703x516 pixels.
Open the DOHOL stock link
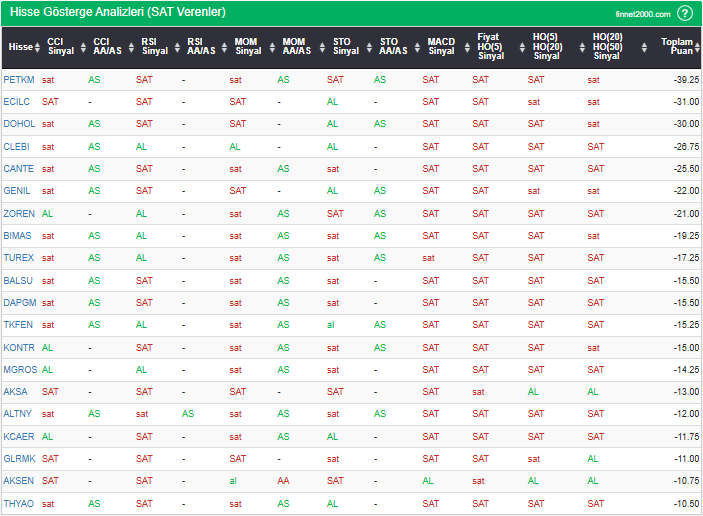point(18,124)
